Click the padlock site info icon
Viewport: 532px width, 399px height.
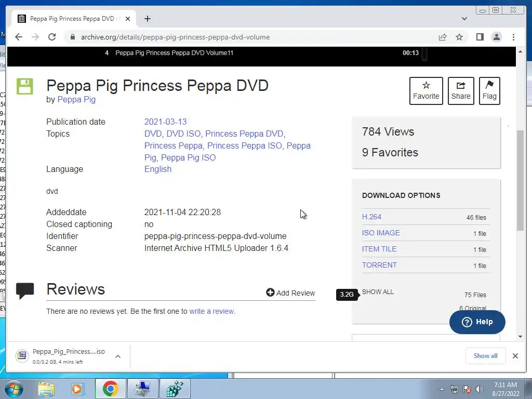pos(72,37)
